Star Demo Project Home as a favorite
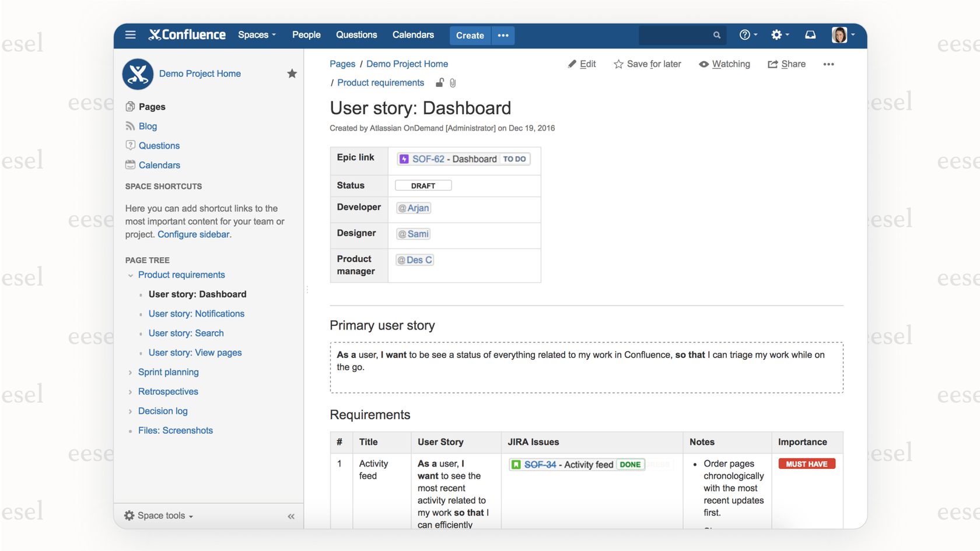Screen dimensions: 980x551 coord(292,73)
